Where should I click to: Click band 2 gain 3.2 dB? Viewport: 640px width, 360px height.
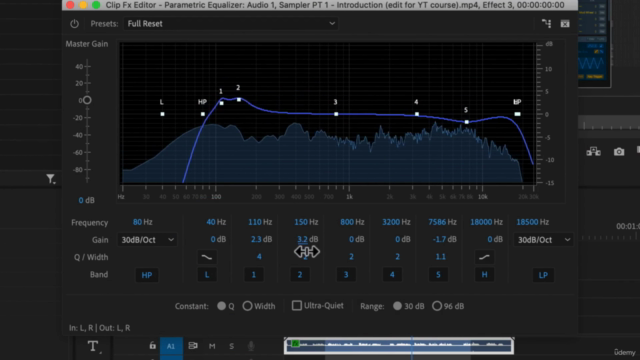pyautogui.click(x=307, y=240)
